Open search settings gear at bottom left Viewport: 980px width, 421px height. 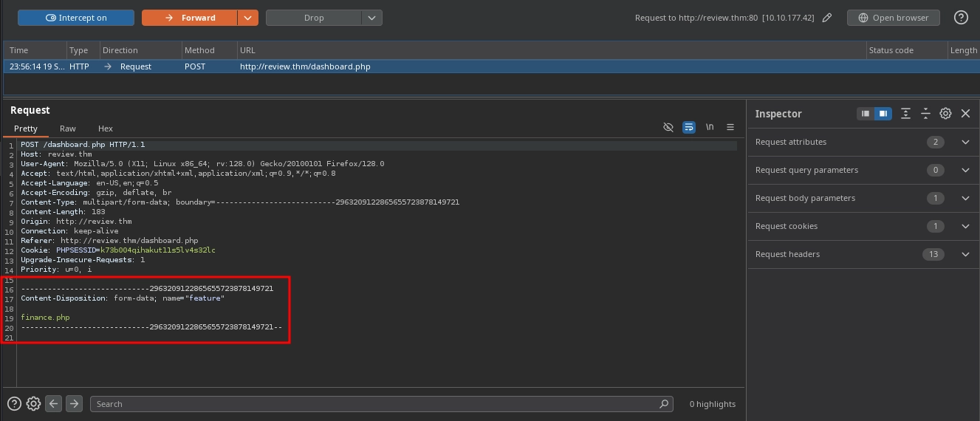pos(33,403)
